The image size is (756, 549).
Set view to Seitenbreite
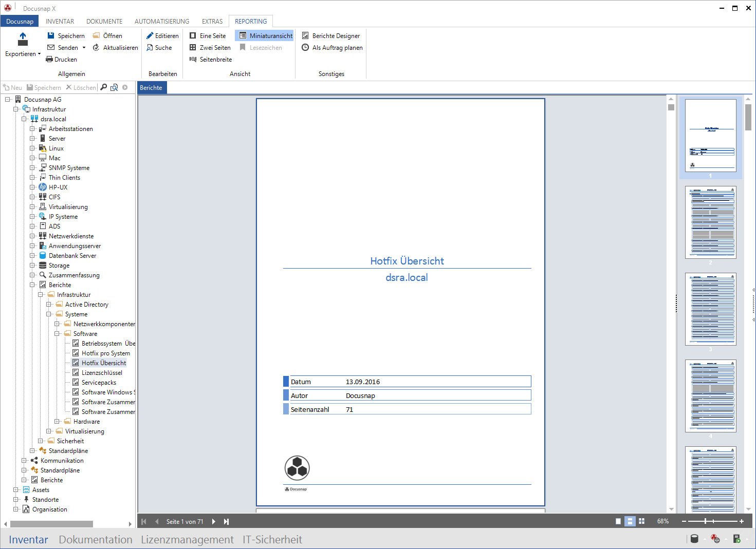(211, 60)
